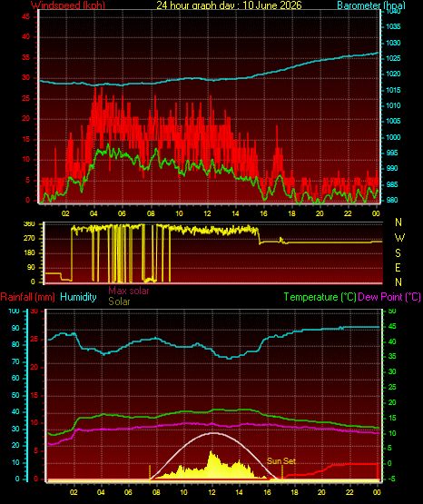Click the '45' temperature axis value
Screen dimensions: 423x504
pyautogui.click(x=392, y=327)
